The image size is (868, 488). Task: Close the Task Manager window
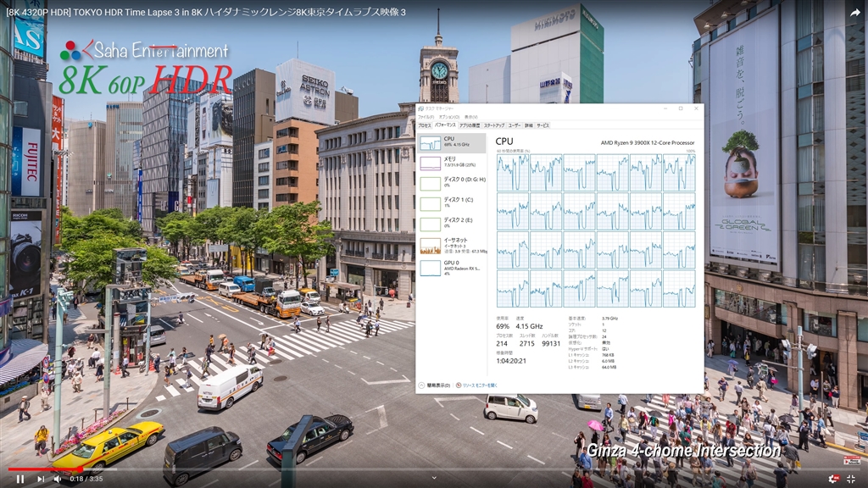(x=697, y=108)
